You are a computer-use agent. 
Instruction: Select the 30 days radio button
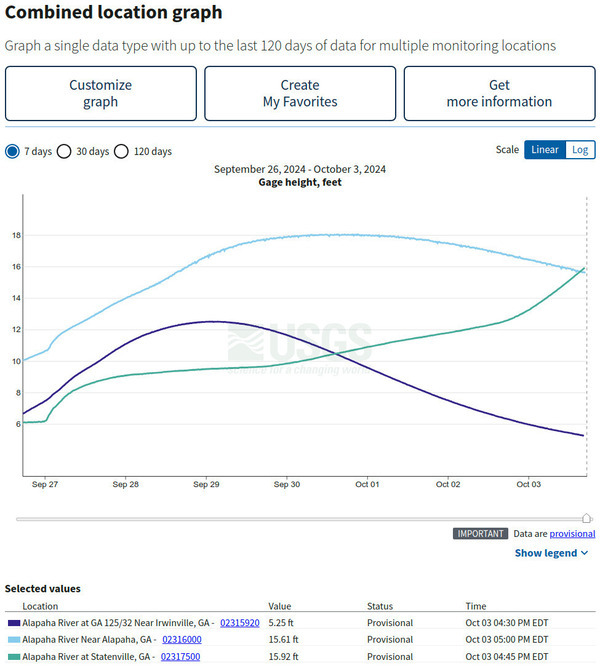(64, 151)
